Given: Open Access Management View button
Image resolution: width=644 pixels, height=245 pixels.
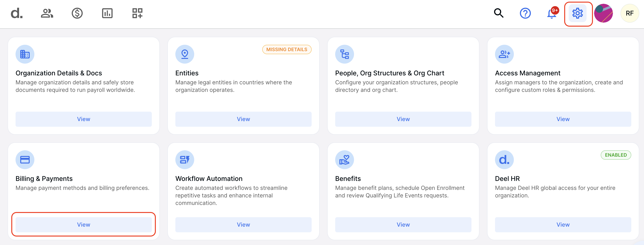Looking at the screenshot, I should [563, 119].
